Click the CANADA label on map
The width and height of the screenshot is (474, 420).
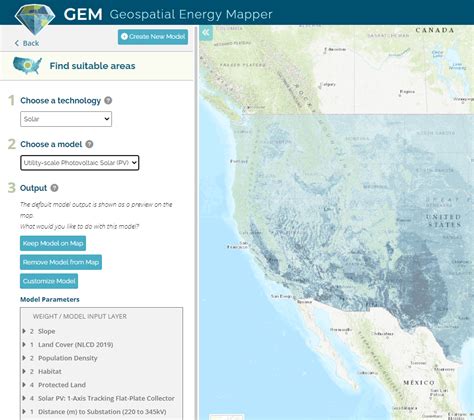pyautogui.click(x=435, y=30)
